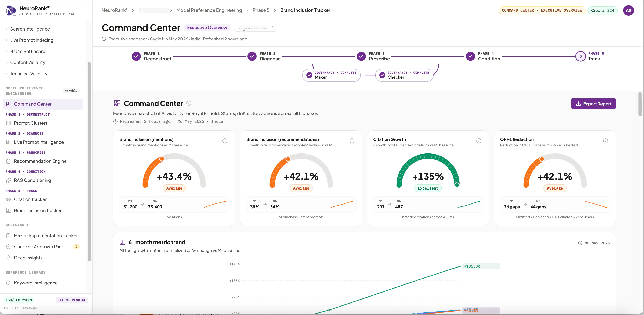Click the M1 value 51,200
This screenshot has height=315, width=644.
tap(130, 207)
